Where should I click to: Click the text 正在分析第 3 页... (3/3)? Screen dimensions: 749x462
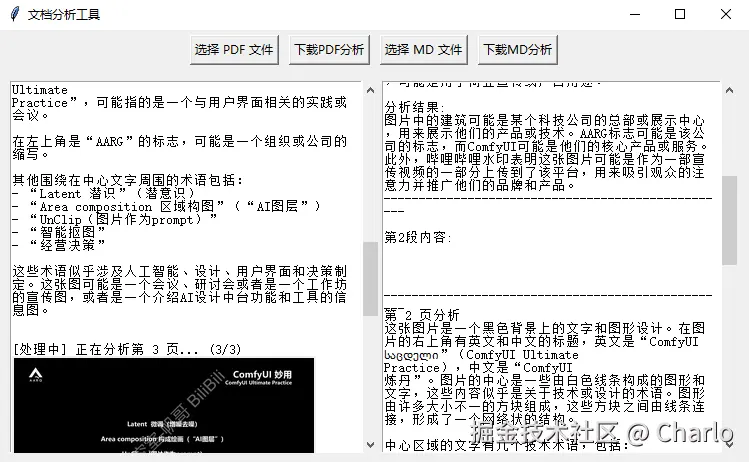point(158,350)
